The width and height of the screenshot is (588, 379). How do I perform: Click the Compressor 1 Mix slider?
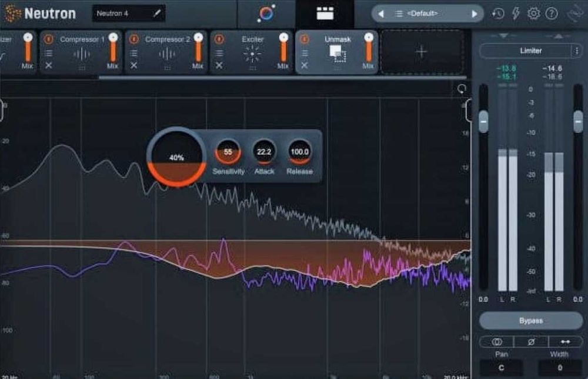pyautogui.click(x=113, y=48)
